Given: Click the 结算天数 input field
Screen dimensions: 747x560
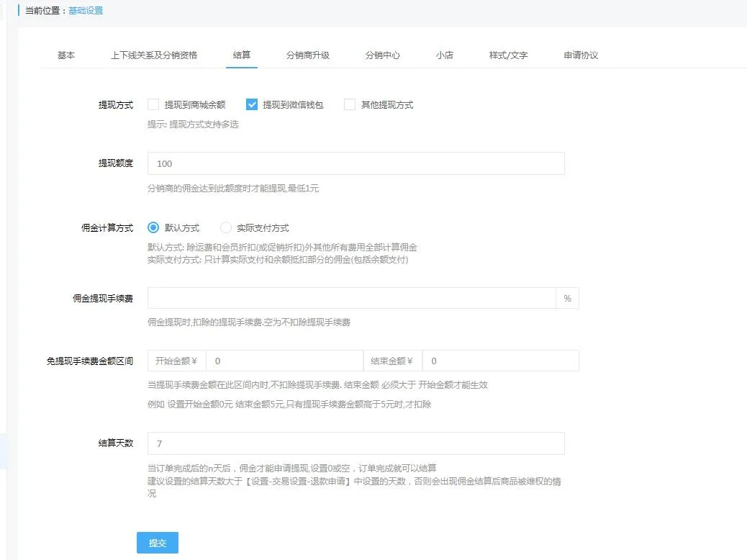Looking at the screenshot, I should [x=356, y=443].
